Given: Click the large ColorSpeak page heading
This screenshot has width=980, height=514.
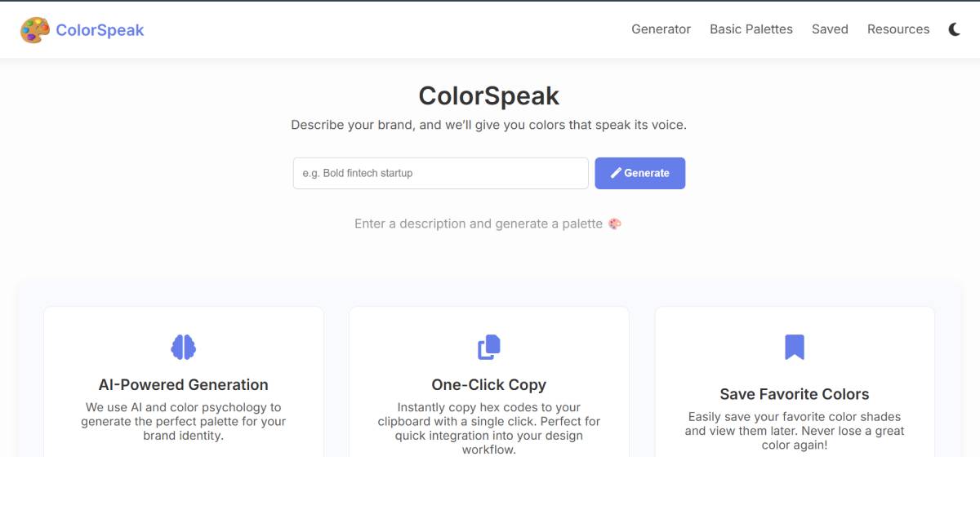Looking at the screenshot, I should (x=488, y=95).
